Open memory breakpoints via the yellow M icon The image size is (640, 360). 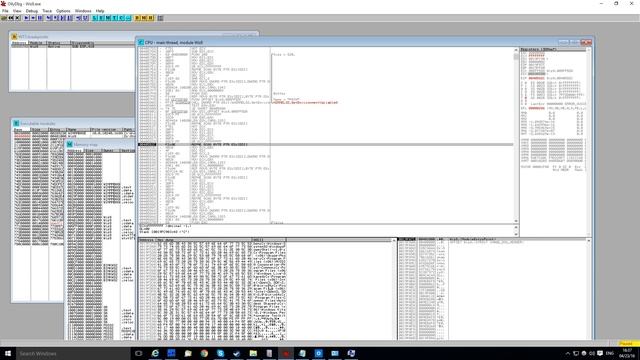(x=144, y=18)
